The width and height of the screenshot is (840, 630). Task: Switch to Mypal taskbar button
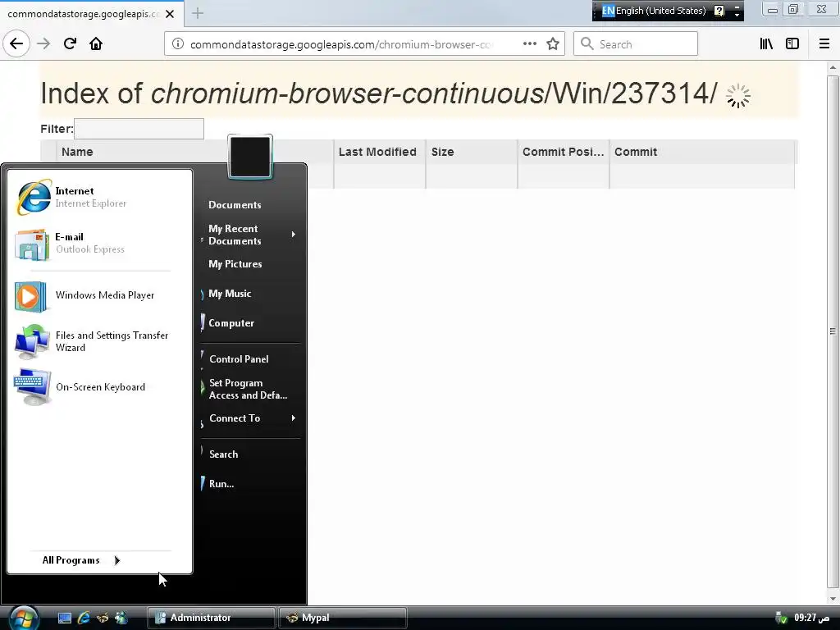pos(343,618)
